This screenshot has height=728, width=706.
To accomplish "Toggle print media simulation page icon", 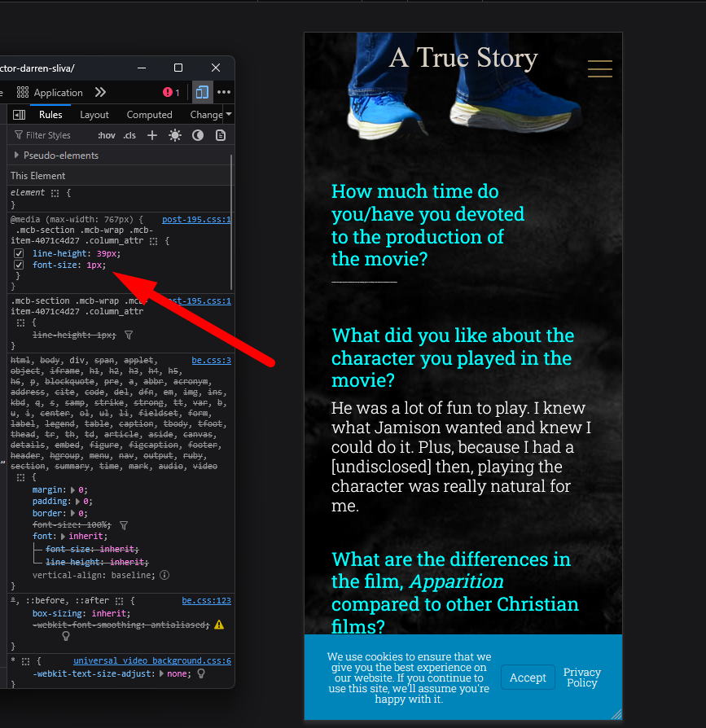I will click(220, 135).
